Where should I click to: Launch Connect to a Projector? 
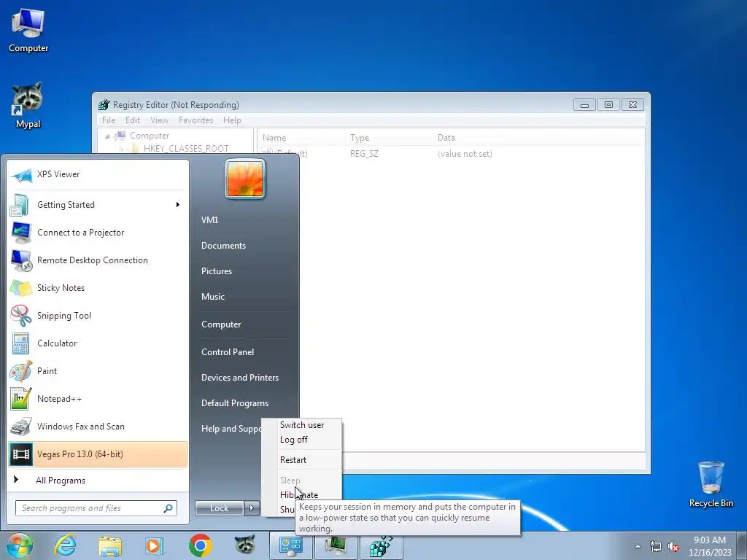[x=97, y=233]
